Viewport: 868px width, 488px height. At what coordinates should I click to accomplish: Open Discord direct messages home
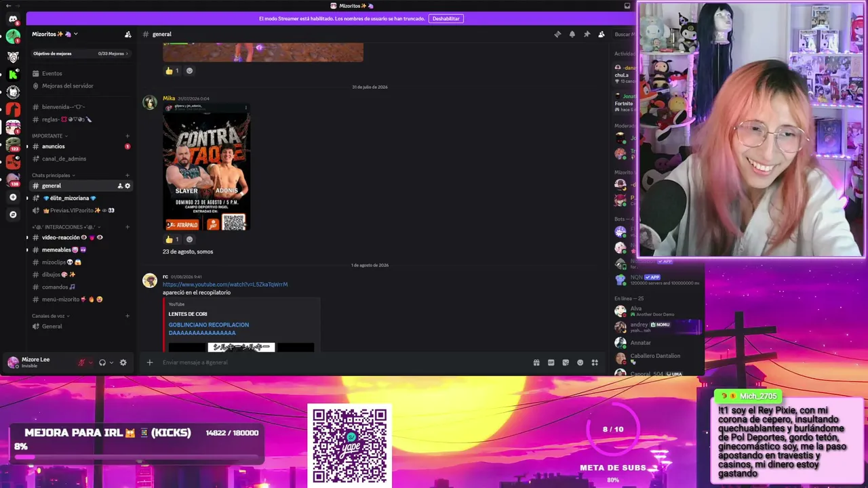[x=13, y=19]
